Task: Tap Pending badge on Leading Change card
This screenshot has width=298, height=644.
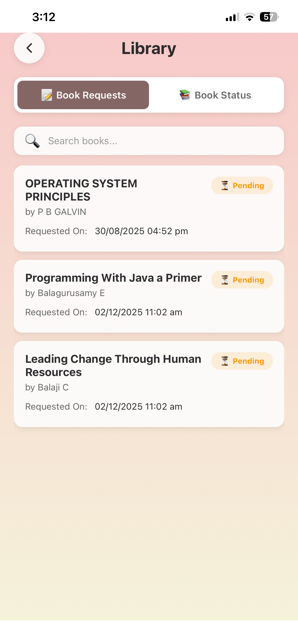Action: (x=242, y=361)
